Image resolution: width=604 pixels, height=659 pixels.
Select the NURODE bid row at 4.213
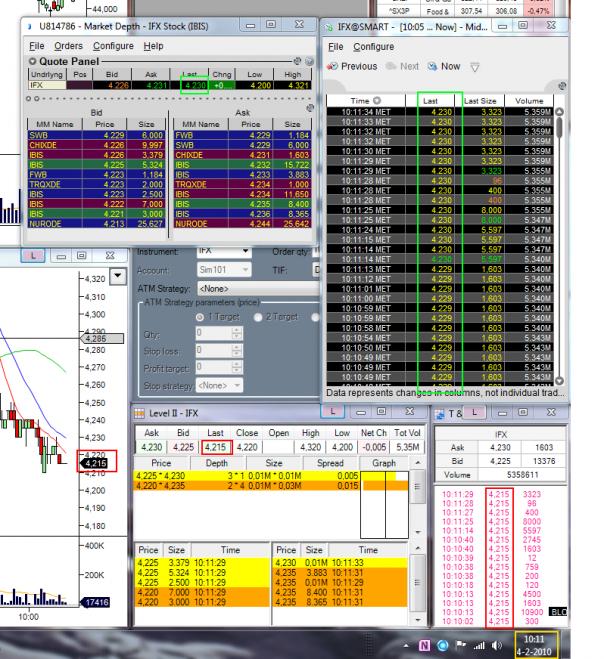point(96,224)
